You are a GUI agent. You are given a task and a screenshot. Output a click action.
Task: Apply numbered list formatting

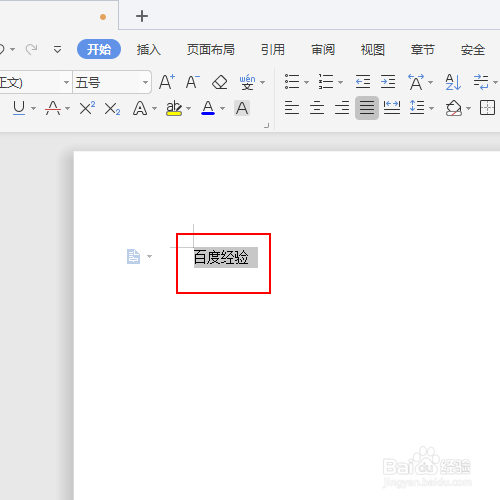tap(326, 82)
